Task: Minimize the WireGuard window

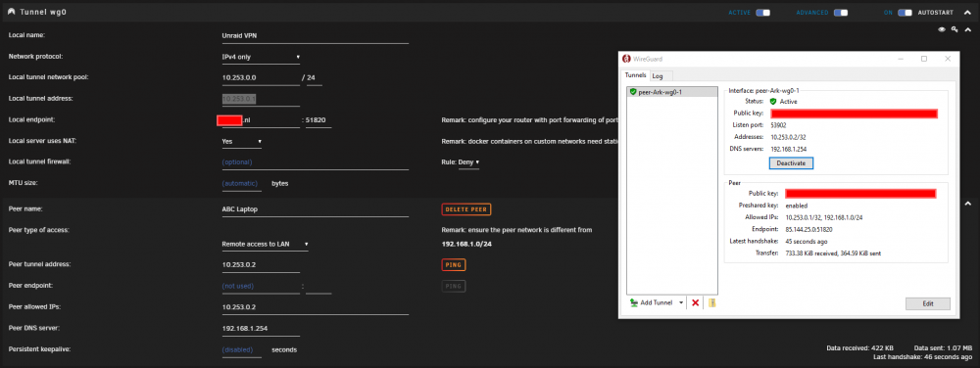Action: pyautogui.click(x=901, y=59)
